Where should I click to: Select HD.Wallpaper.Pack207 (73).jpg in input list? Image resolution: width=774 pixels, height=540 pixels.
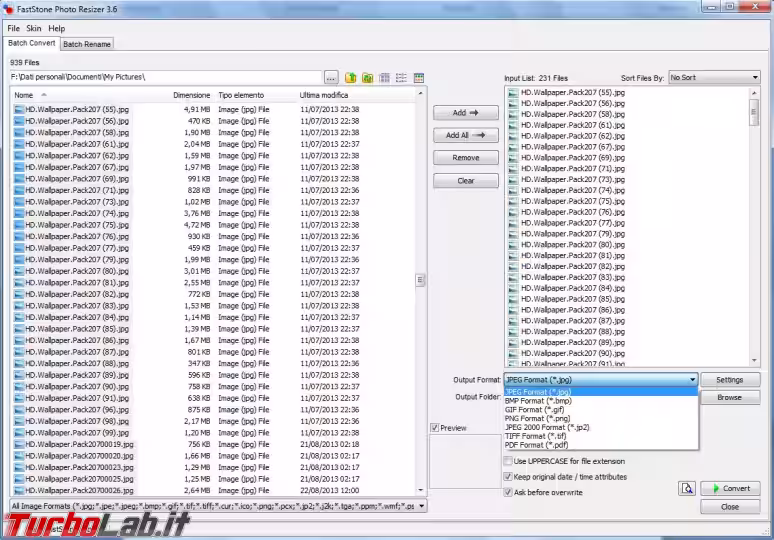(573, 179)
